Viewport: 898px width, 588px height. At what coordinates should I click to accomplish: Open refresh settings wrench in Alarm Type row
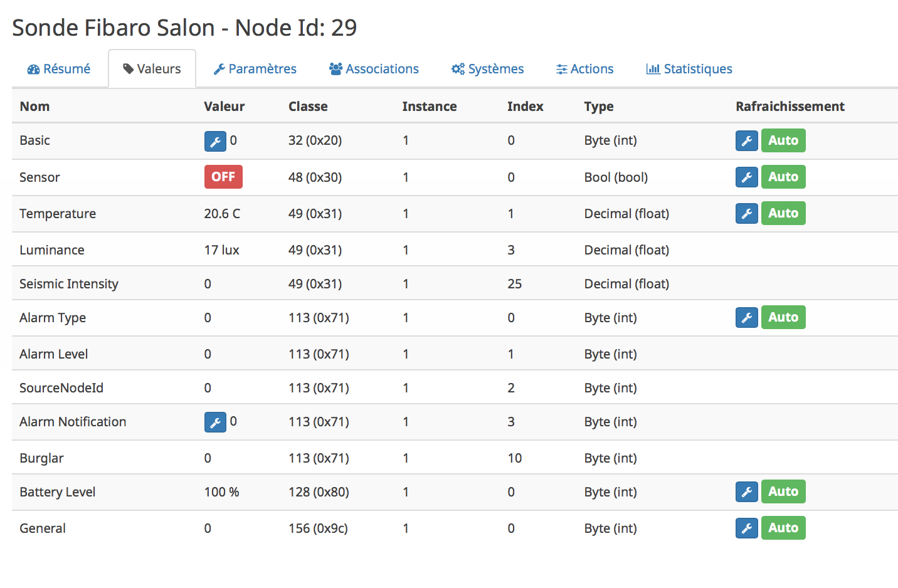(747, 317)
